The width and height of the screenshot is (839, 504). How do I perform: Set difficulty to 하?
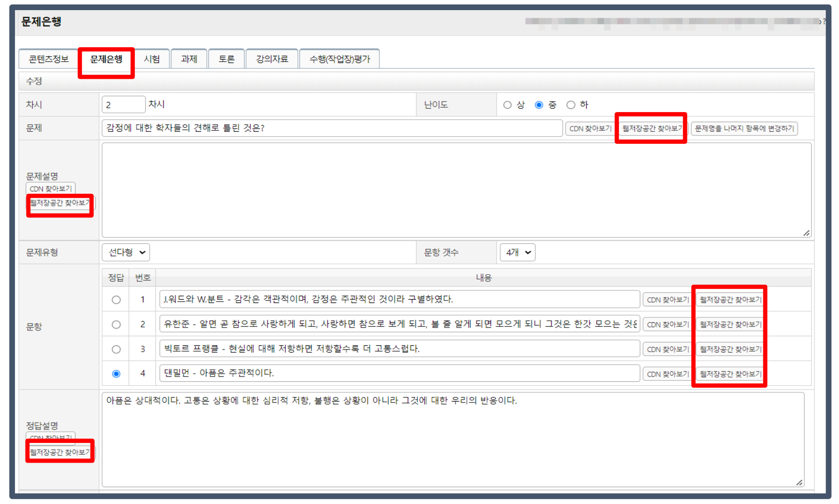(571, 105)
